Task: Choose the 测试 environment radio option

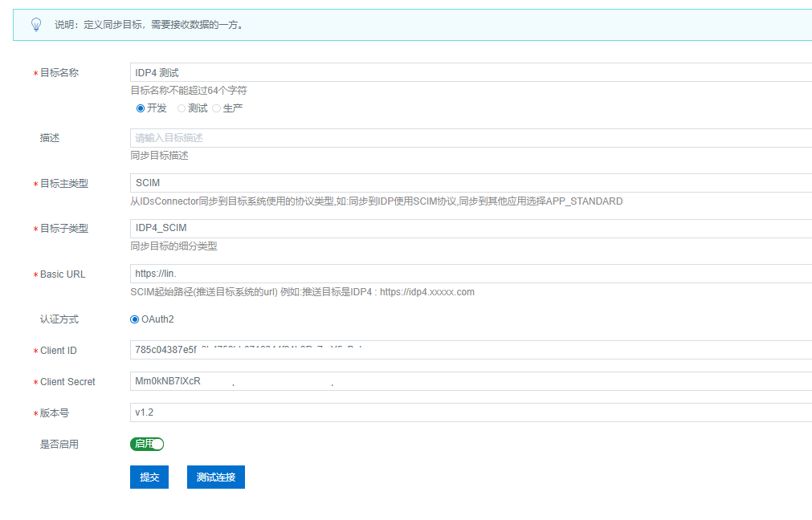Action: point(182,108)
